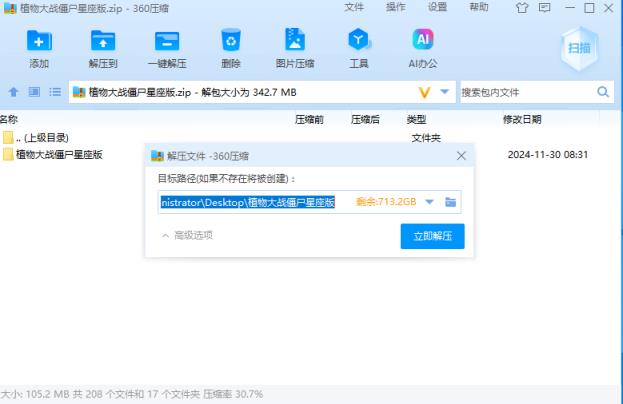Open the 文件 menu
Viewport: 623px width, 404px height.
click(354, 7)
